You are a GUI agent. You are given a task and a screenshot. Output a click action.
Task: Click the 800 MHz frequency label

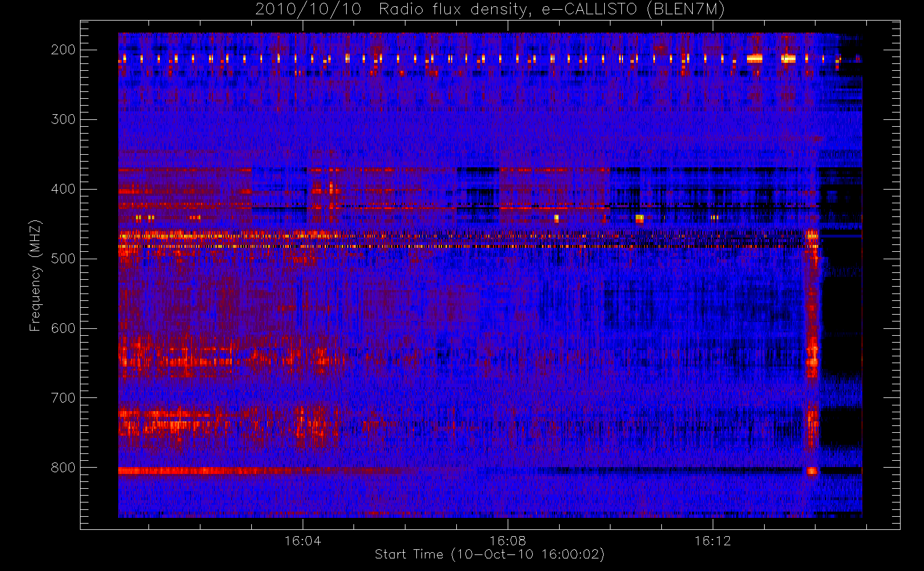pyautogui.click(x=63, y=468)
